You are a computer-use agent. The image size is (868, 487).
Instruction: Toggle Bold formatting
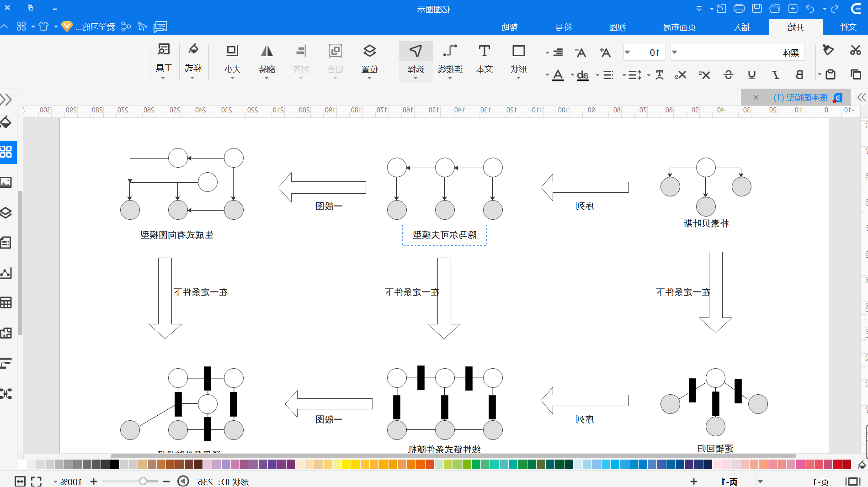click(x=799, y=74)
